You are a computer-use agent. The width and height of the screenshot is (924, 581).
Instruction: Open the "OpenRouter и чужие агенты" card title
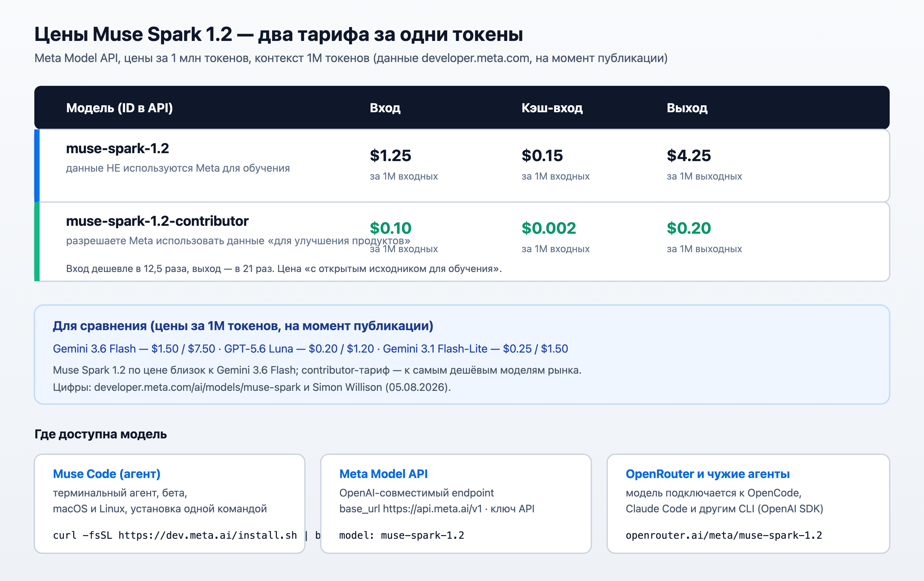tap(707, 474)
